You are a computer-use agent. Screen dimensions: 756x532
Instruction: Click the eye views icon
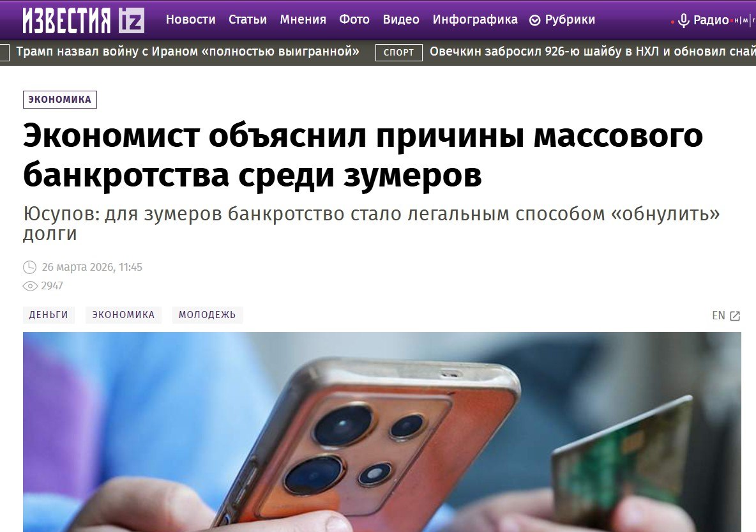[x=30, y=286]
